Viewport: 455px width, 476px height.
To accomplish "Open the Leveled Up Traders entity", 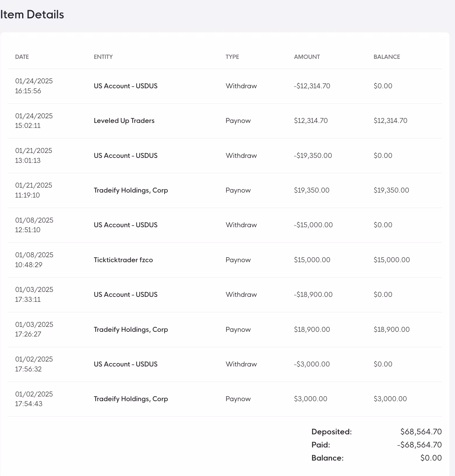I will [x=124, y=121].
